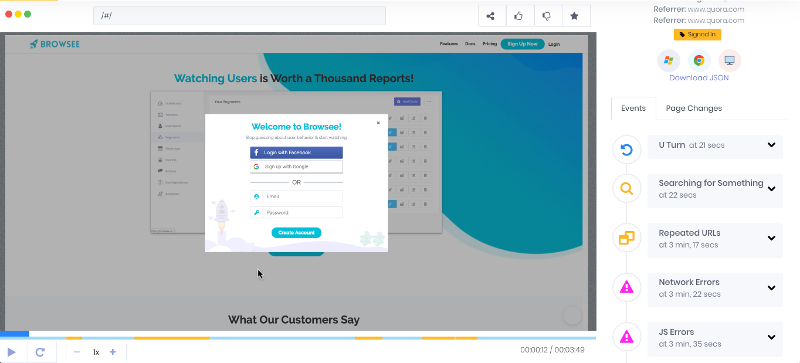Expand the Repeated URLs event
Viewport: 800px width, 363px height.
pos(771,238)
